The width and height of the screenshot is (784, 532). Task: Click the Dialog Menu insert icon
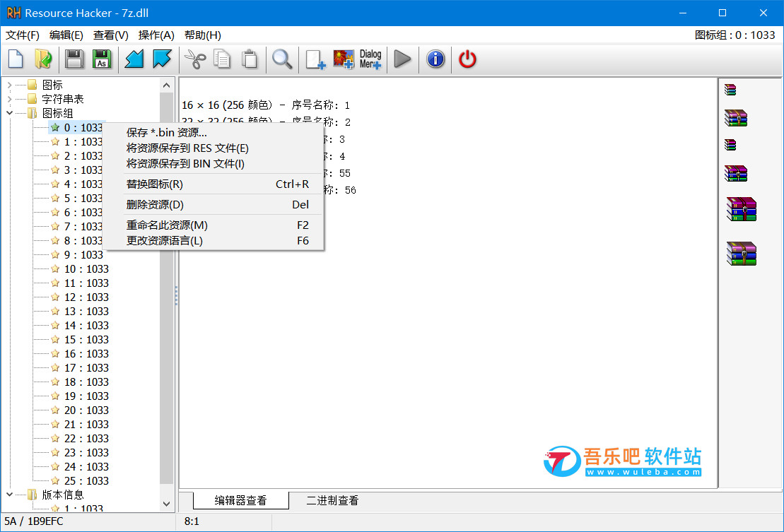(370, 59)
